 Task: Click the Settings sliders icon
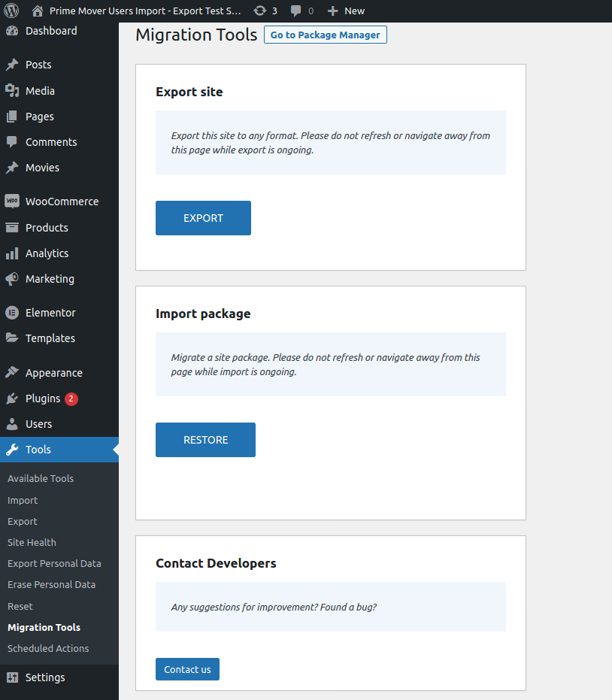[12, 677]
